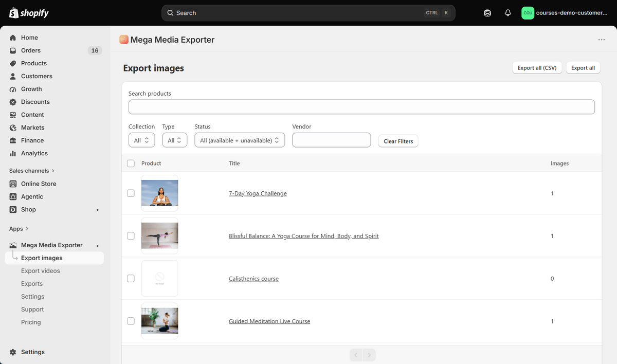Viewport: 617px width, 364px height.
Task: Click the Products tag icon
Action: click(x=13, y=63)
